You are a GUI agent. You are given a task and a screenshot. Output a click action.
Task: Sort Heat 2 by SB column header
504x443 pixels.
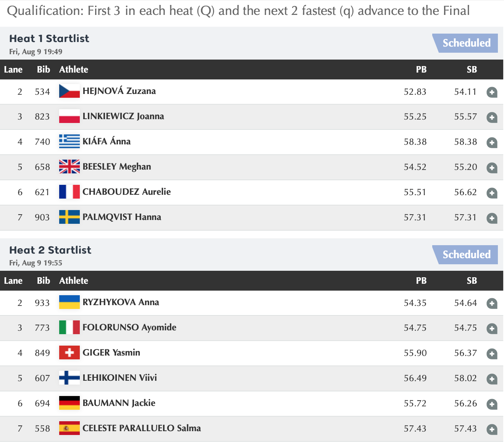[x=472, y=281]
